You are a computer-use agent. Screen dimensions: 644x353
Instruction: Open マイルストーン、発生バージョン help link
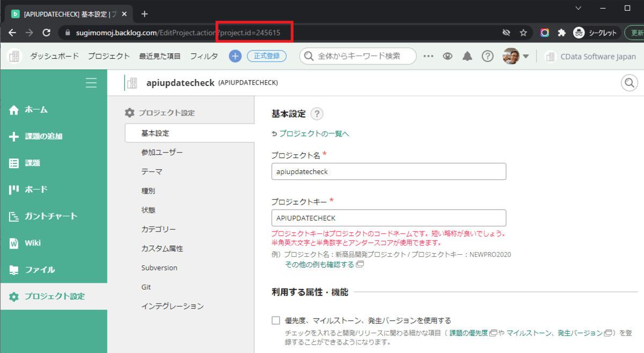[x=560, y=333]
